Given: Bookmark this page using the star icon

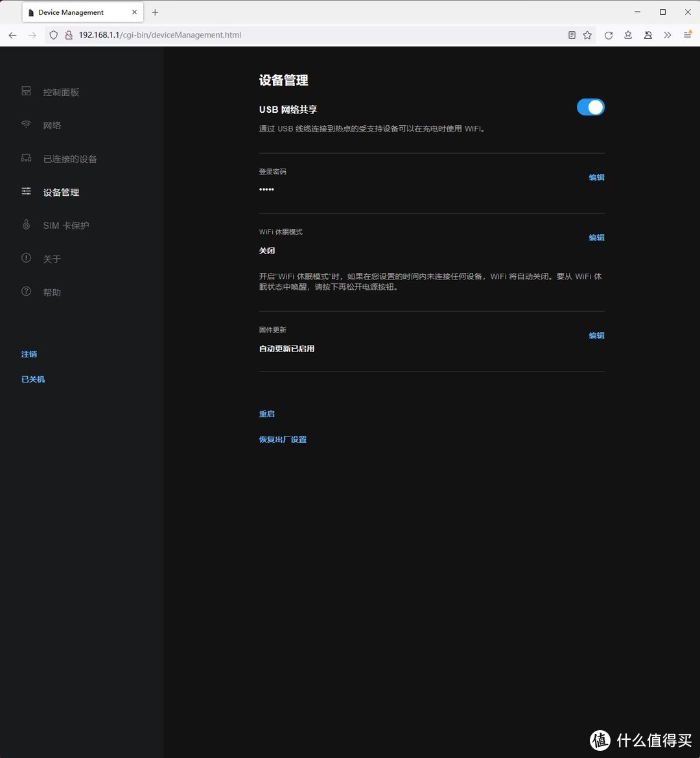Looking at the screenshot, I should [587, 35].
